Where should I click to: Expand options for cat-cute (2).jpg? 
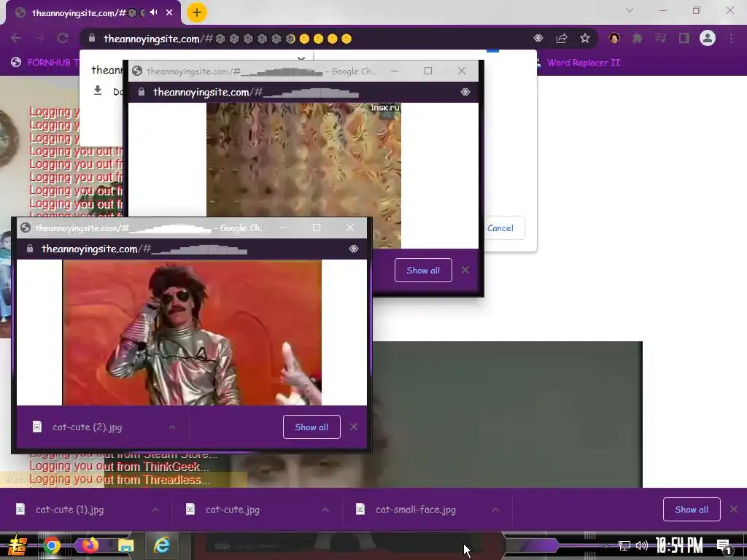172,427
